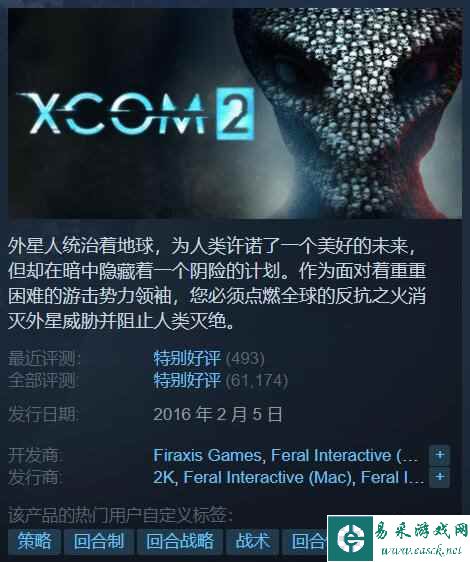The height and width of the screenshot is (562, 470).
Task: Click the green 易采游戏网 logo icon
Action: (350, 538)
